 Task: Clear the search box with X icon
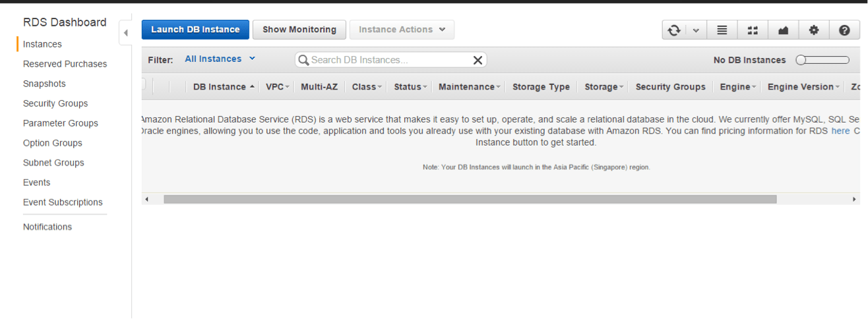click(478, 60)
